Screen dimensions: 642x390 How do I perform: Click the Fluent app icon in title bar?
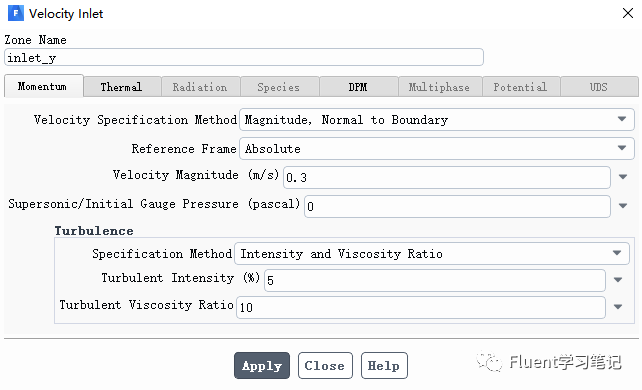[x=16, y=13]
